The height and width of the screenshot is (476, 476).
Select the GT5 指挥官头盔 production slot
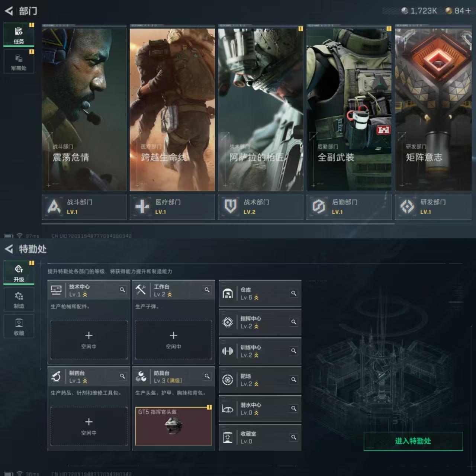pos(173,426)
